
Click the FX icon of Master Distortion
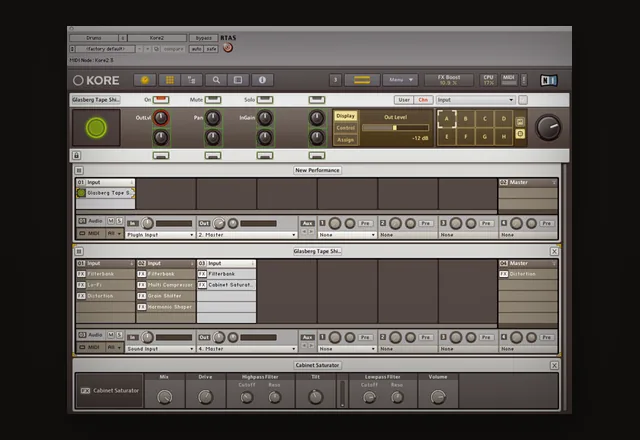[x=504, y=274]
